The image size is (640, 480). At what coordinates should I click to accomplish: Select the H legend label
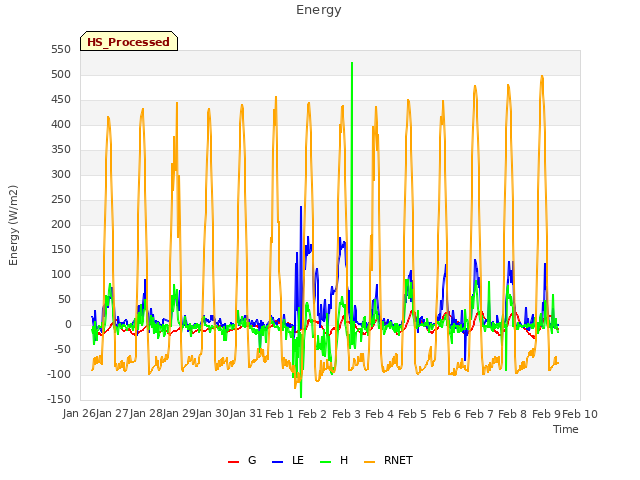[x=344, y=460]
